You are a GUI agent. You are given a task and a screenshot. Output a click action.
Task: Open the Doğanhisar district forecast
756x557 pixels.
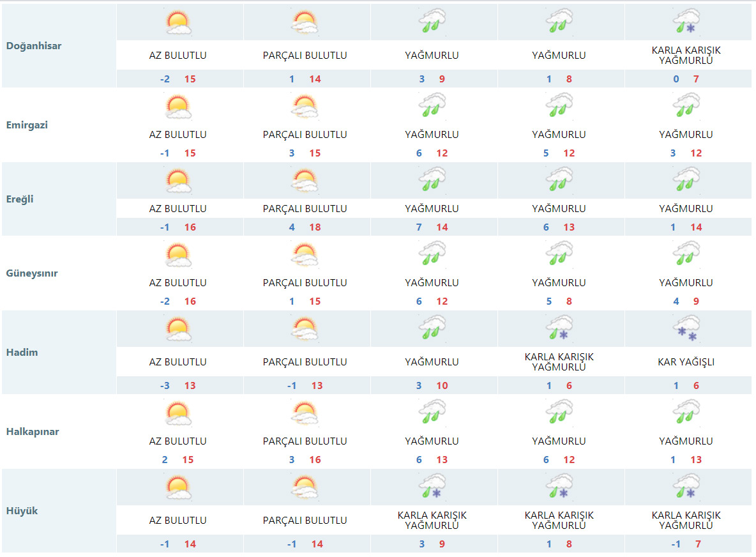(34, 46)
